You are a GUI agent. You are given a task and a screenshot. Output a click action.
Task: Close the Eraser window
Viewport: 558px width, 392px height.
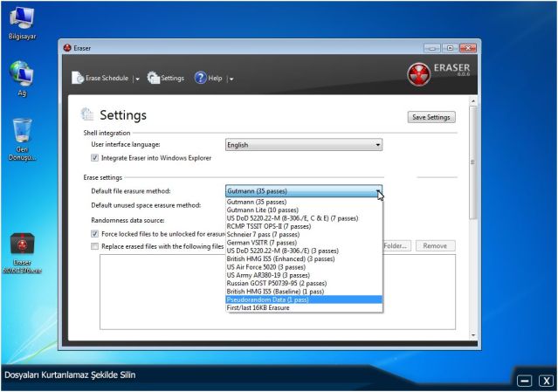click(468, 48)
